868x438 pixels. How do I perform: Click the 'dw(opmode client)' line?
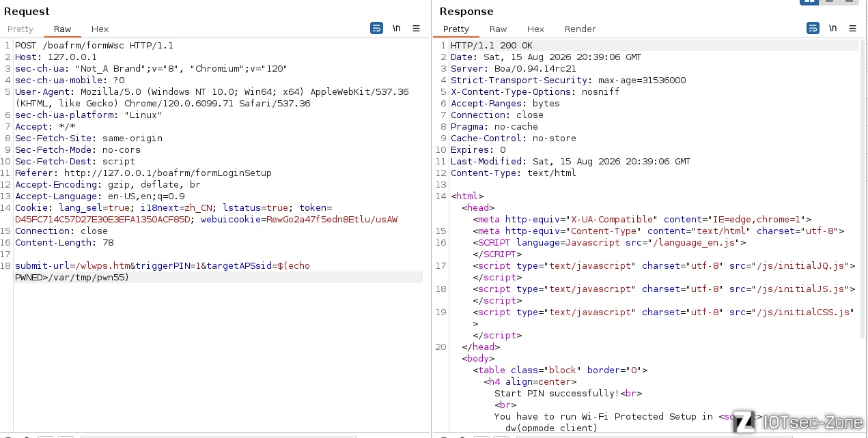tap(552, 428)
